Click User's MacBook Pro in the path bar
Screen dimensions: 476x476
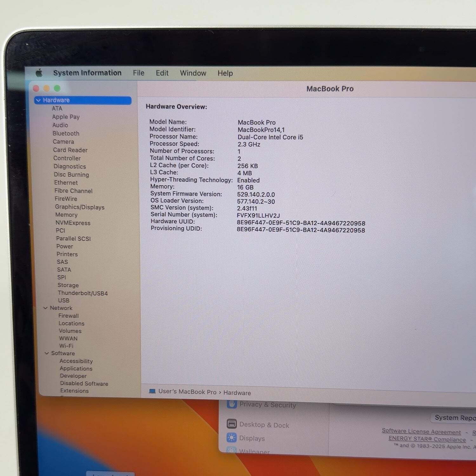(187, 392)
